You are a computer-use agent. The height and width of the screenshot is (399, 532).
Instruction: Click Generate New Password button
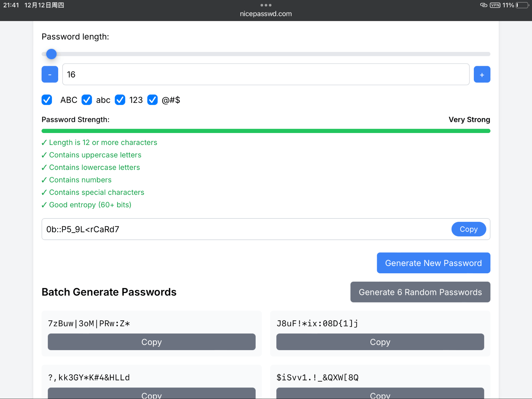434,263
